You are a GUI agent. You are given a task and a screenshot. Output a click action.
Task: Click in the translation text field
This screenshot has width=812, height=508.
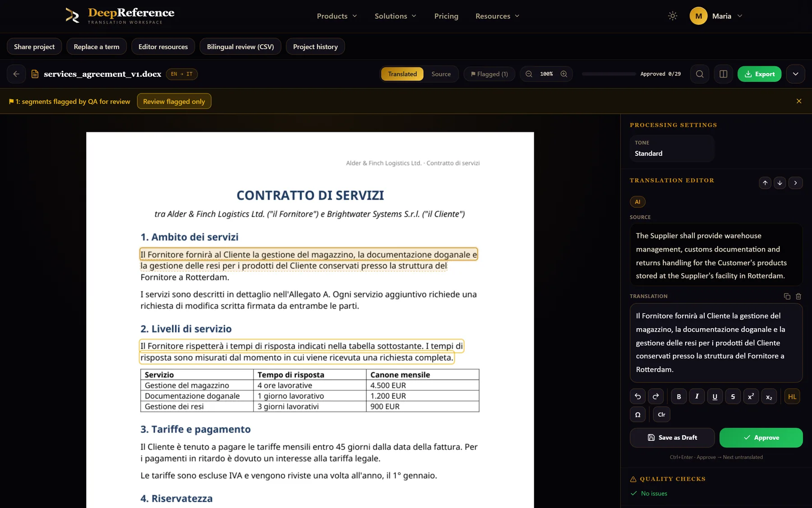716,343
